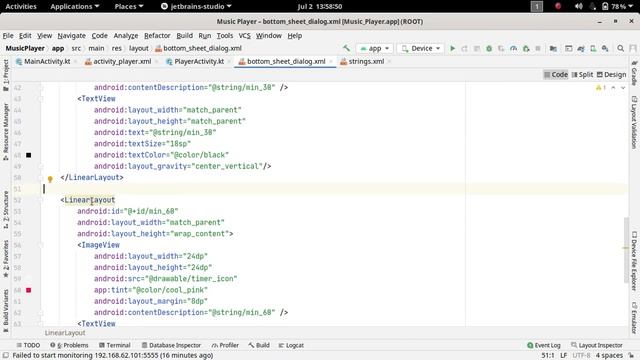Collapse the LinearLayout tag at line 52

tap(40, 200)
